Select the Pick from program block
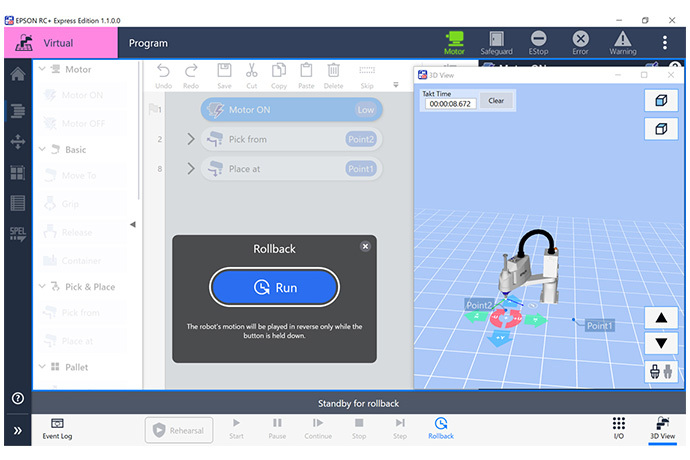The image size is (690, 460). [x=291, y=139]
